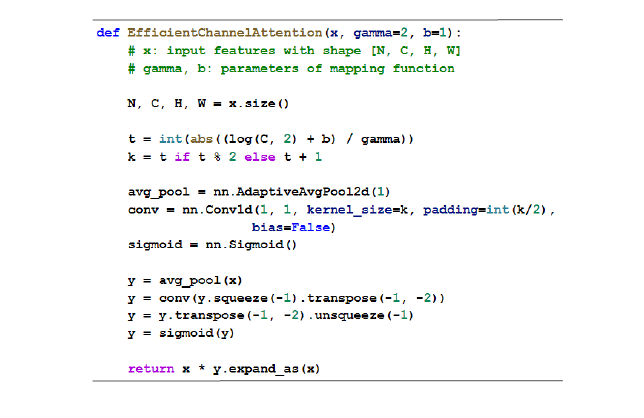This screenshot has width=644, height=418.
Task: Click the line 'k = t if t % 2 else t + 1'
Action: pyautogui.click(x=225, y=157)
